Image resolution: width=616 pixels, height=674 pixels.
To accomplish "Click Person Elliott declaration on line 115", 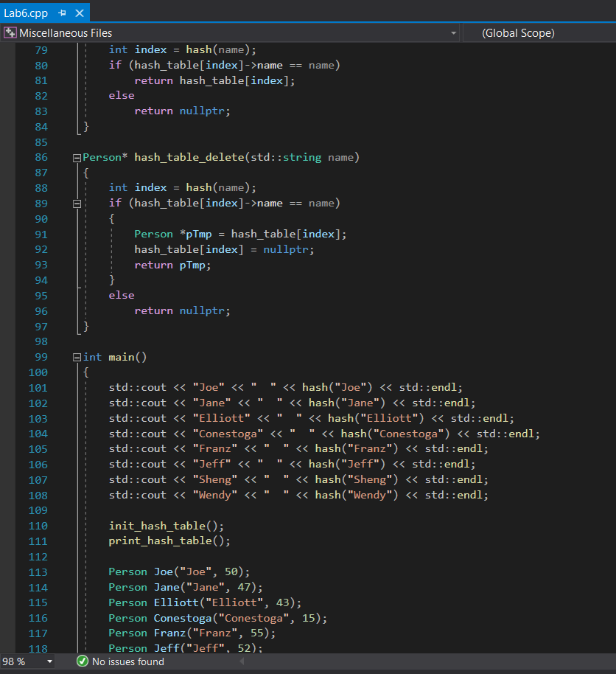I will coord(205,602).
